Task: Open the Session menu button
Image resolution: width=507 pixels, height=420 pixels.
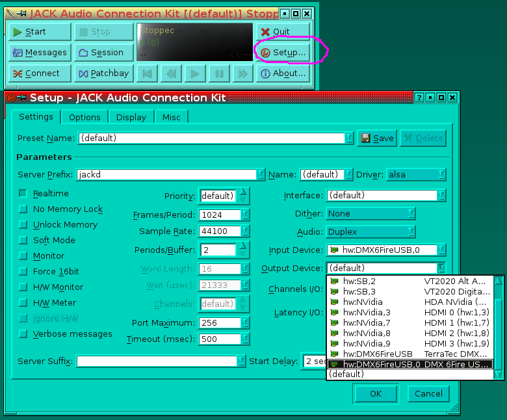Action: (x=104, y=53)
